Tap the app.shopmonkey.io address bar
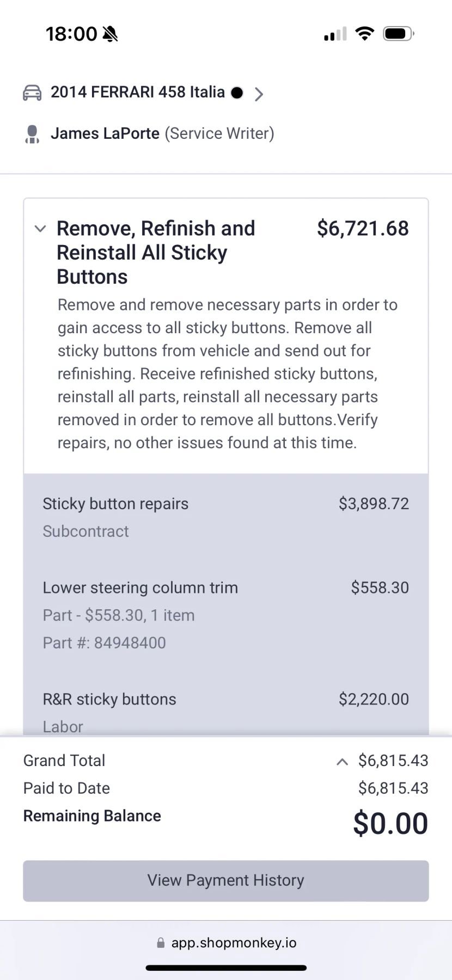 click(234, 943)
